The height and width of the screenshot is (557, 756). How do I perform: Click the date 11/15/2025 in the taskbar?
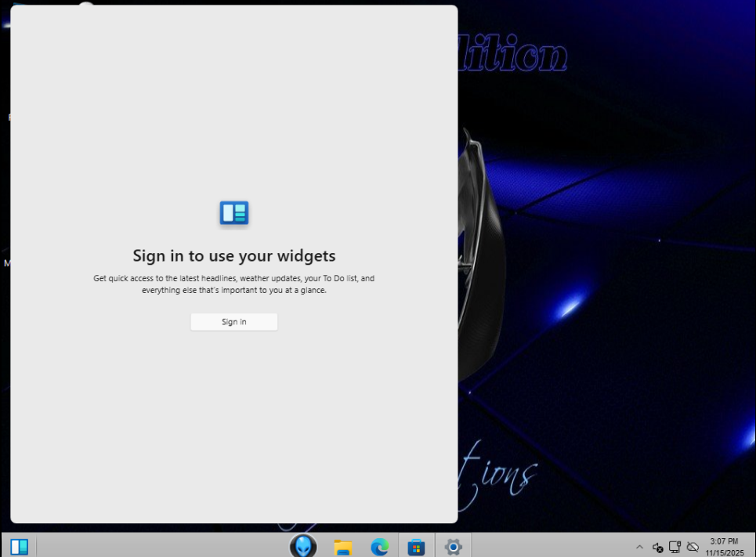tap(723, 552)
